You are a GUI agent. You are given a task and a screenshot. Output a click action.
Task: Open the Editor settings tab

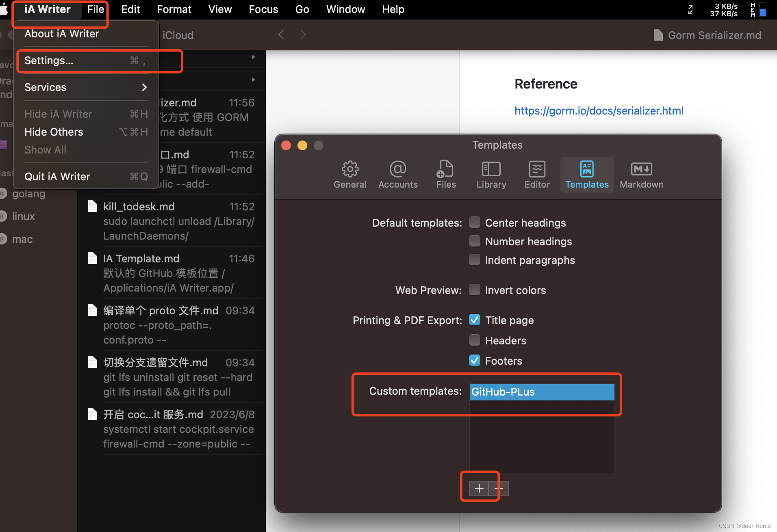(537, 175)
